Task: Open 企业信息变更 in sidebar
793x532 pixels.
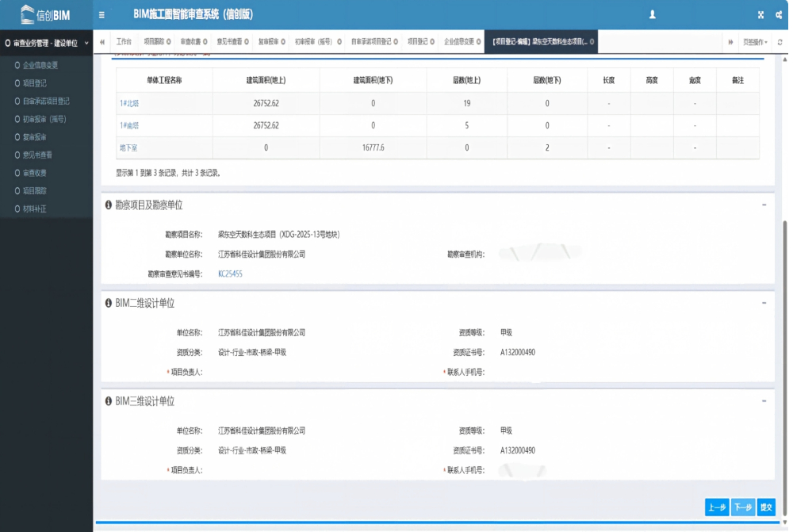Action: (40, 65)
